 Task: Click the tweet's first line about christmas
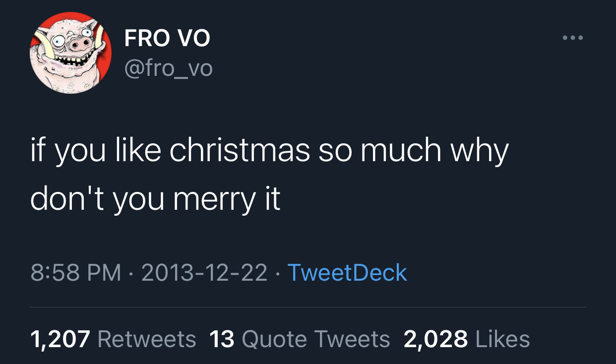click(269, 151)
